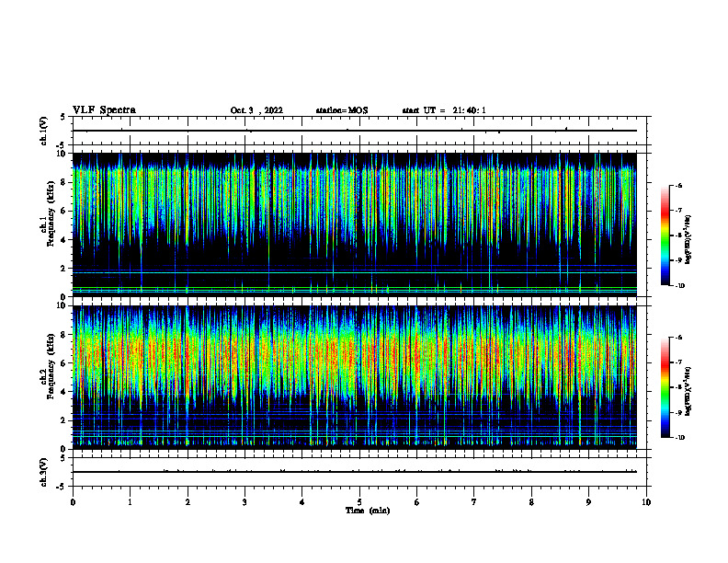The height and width of the screenshot is (563, 728).
Task: Click the ch.2 "Frequency (kHz)" axis label
Action: pyautogui.click(x=51, y=366)
